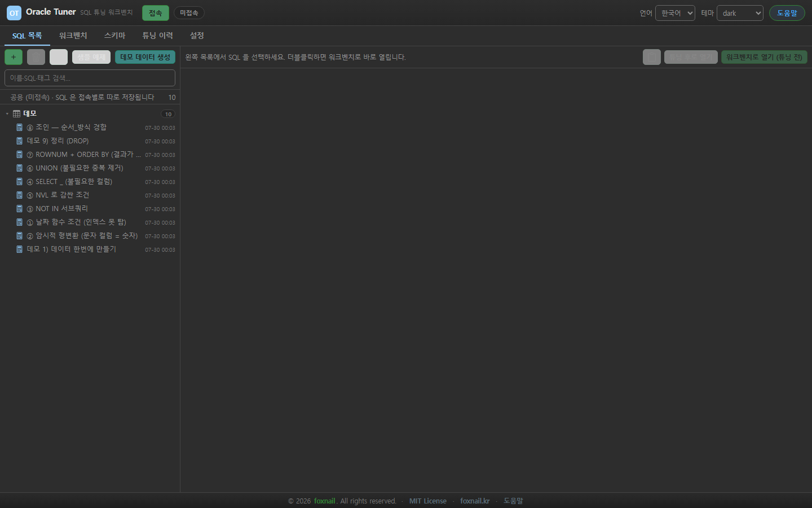Collapse the 데모 folder tree arrow
The width and height of the screenshot is (812, 508).
(7, 113)
